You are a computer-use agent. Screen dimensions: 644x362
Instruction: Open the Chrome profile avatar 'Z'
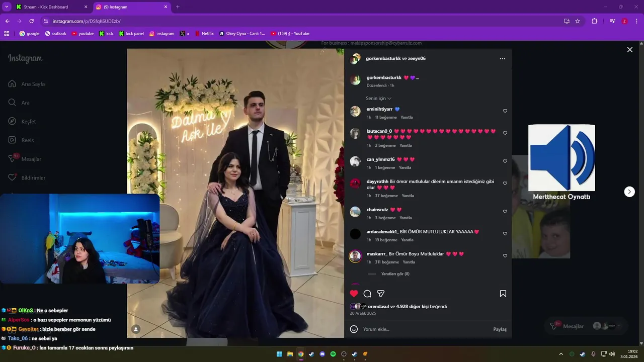coord(624,21)
